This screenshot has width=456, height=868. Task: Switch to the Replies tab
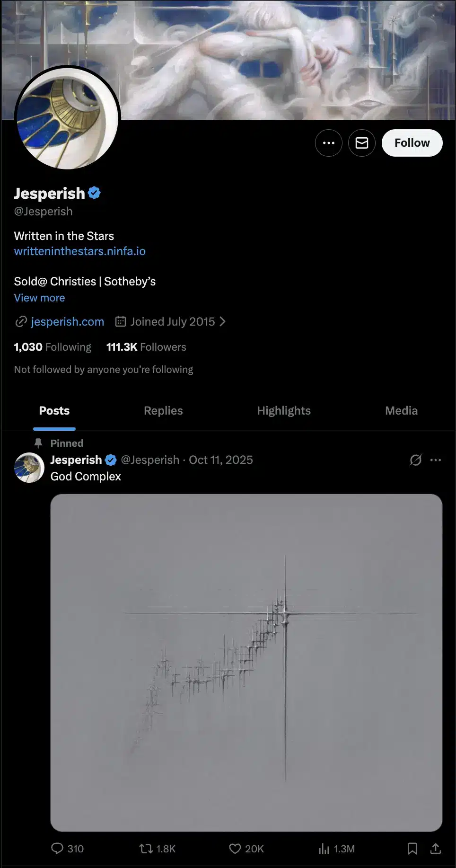pyautogui.click(x=163, y=410)
